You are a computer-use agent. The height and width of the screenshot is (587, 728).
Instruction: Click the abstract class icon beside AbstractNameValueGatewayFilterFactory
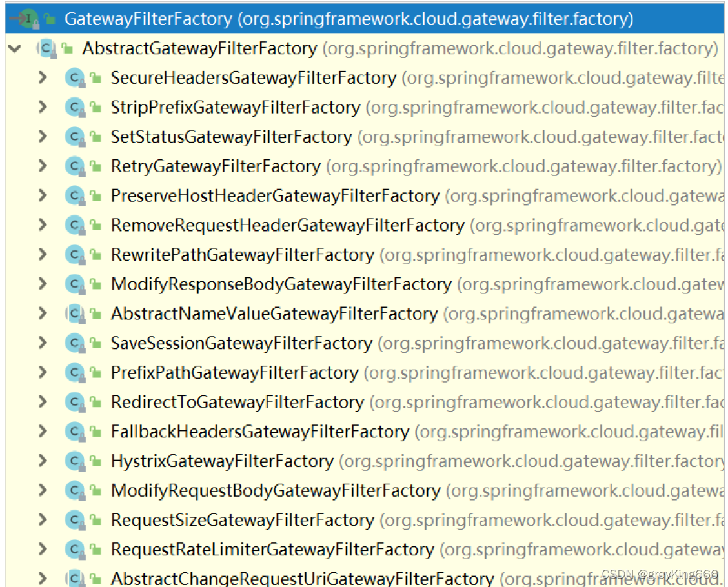(x=76, y=313)
